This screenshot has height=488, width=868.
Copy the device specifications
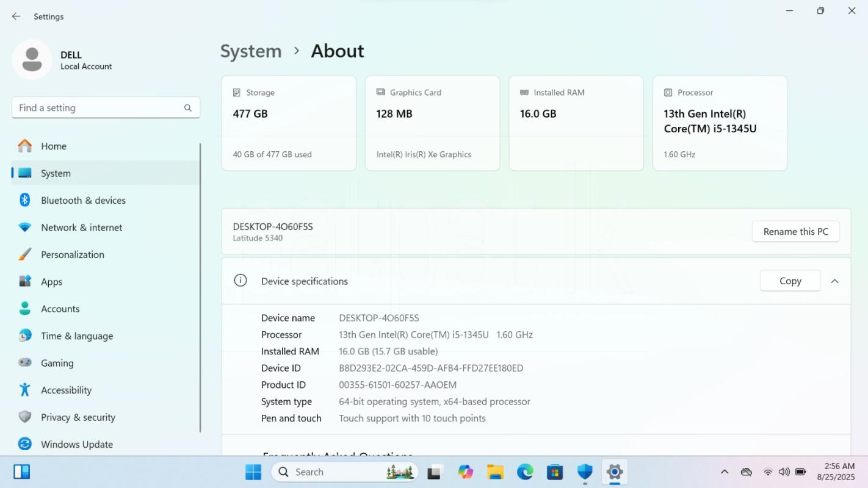(790, 281)
